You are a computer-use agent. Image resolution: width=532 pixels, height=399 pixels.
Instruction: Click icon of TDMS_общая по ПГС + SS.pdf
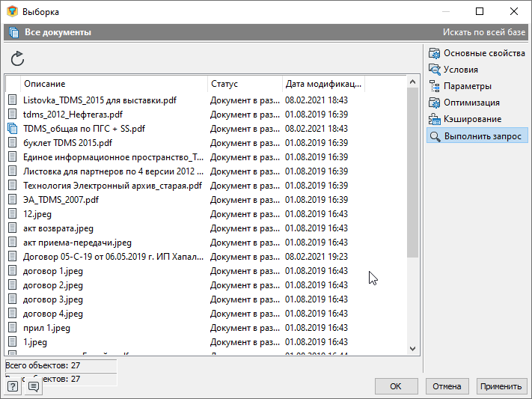coord(12,129)
